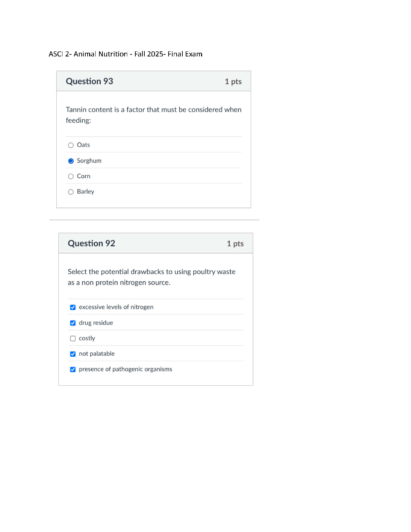Click the 'excessive levels of nitrogen' label text
Screen dimensions: 411x532
click(116, 307)
